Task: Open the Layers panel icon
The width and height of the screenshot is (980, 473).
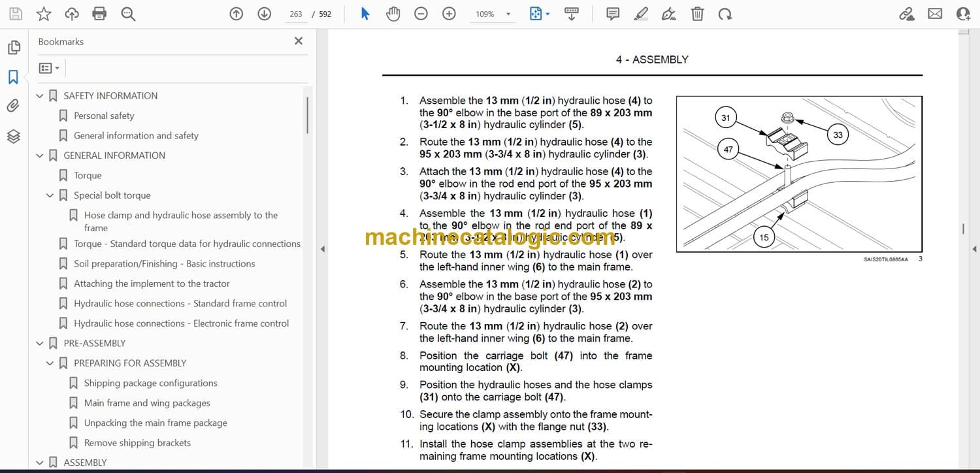Action: 14,136
